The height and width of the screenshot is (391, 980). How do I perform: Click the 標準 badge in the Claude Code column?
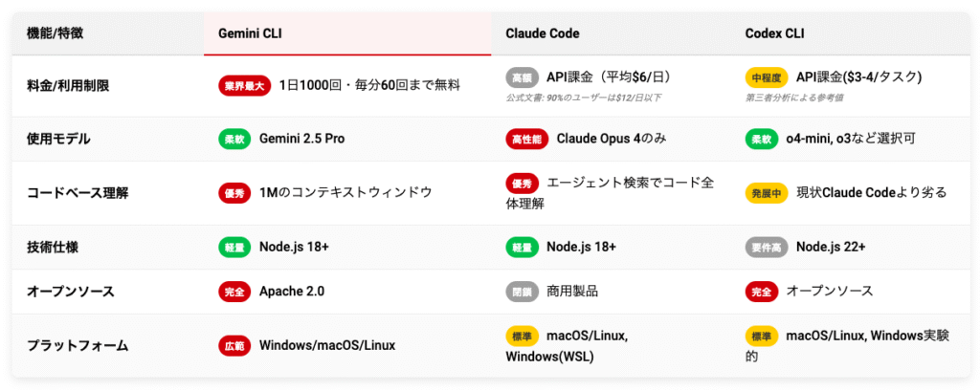[x=522, y=337]
